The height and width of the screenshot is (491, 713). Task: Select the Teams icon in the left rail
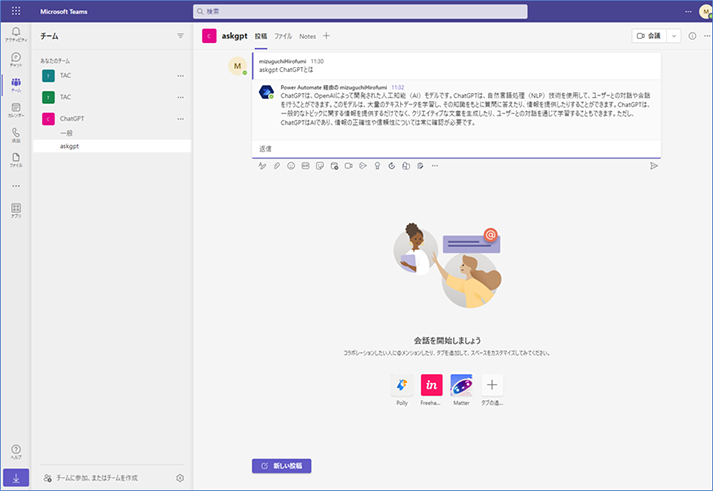pyautogui.click(x=16, y=85)
